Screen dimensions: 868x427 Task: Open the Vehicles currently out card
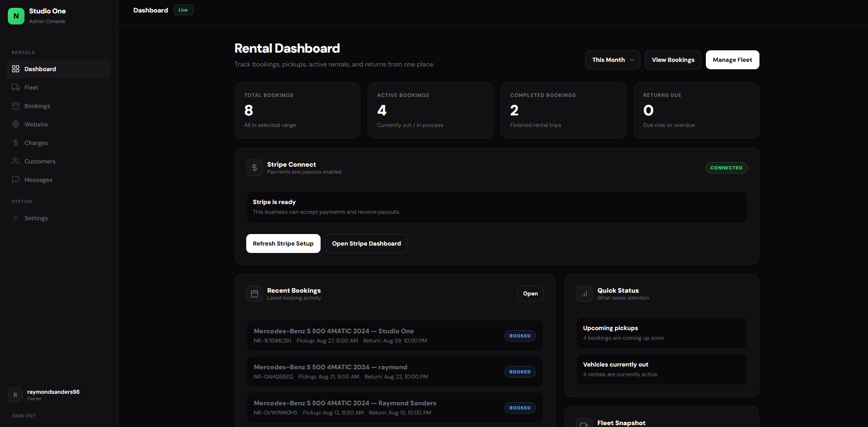(x=662, y=369)
